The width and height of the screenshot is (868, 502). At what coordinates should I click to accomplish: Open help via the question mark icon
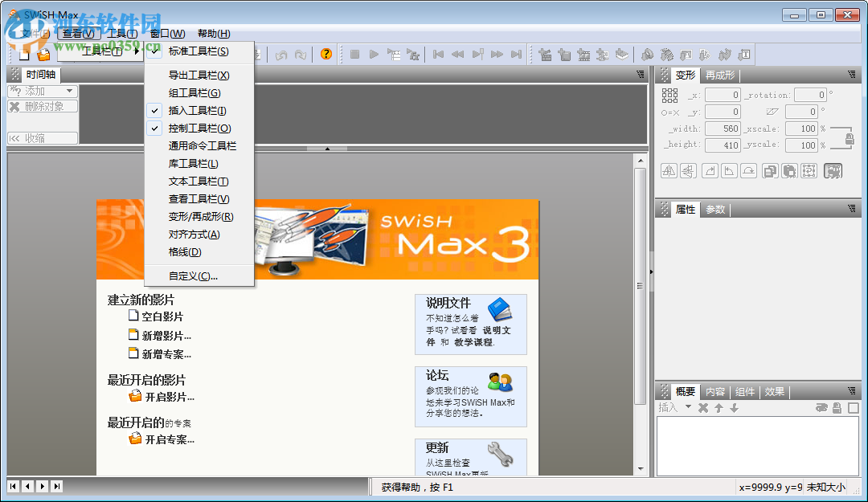coord(325,55)
